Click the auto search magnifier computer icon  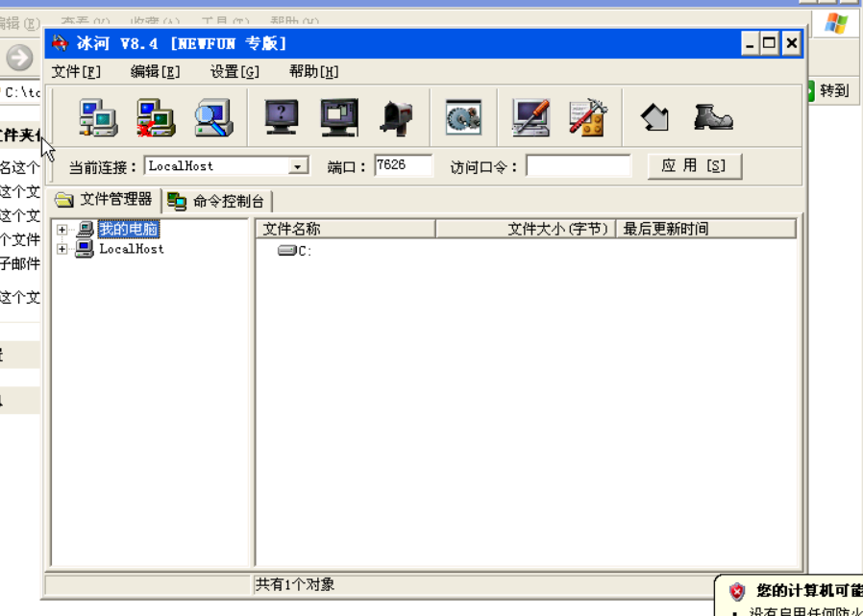pyautogui.click(x=213, y=117)
